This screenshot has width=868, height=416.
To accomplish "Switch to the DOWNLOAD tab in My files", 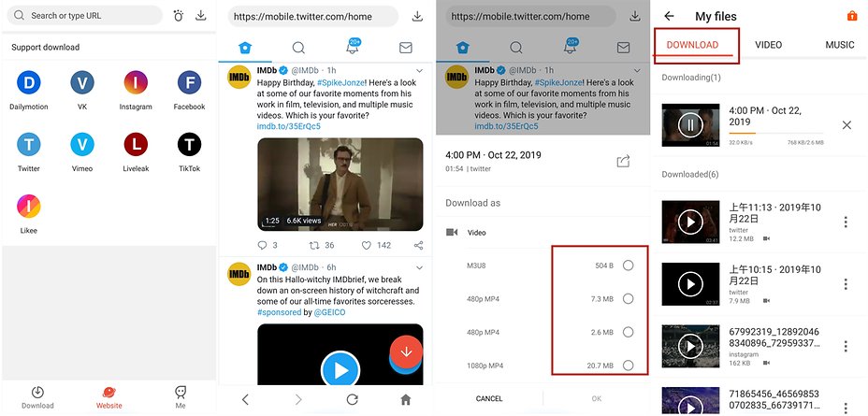I will coord(692,45).
